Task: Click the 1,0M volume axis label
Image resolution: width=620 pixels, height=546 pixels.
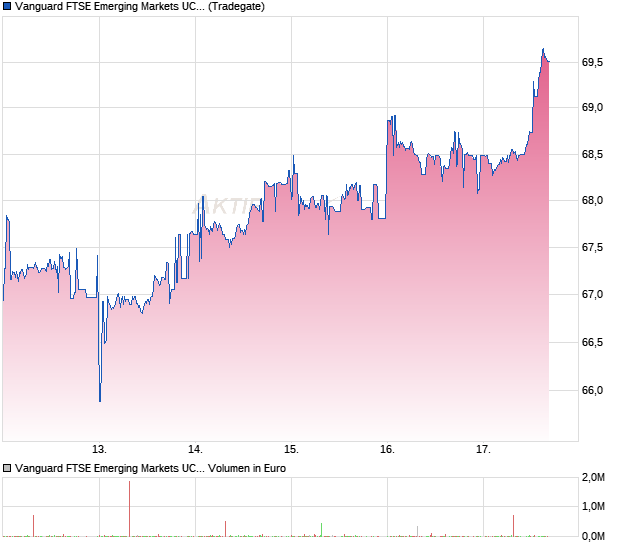Action: click(593, 506)
